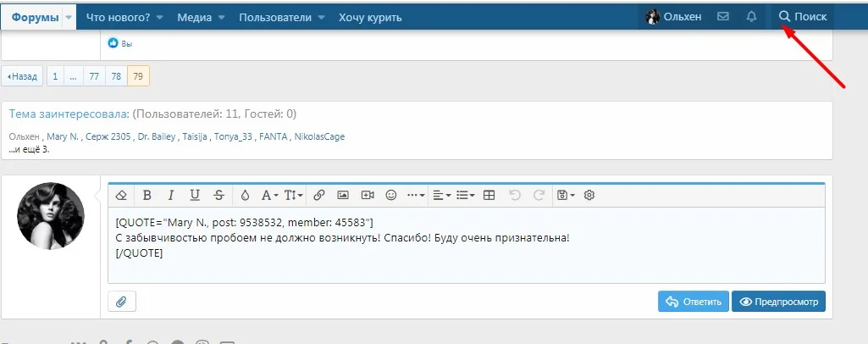868x344 pixels.
Task: Open the save draft dropdown
Action: point(566,195)
